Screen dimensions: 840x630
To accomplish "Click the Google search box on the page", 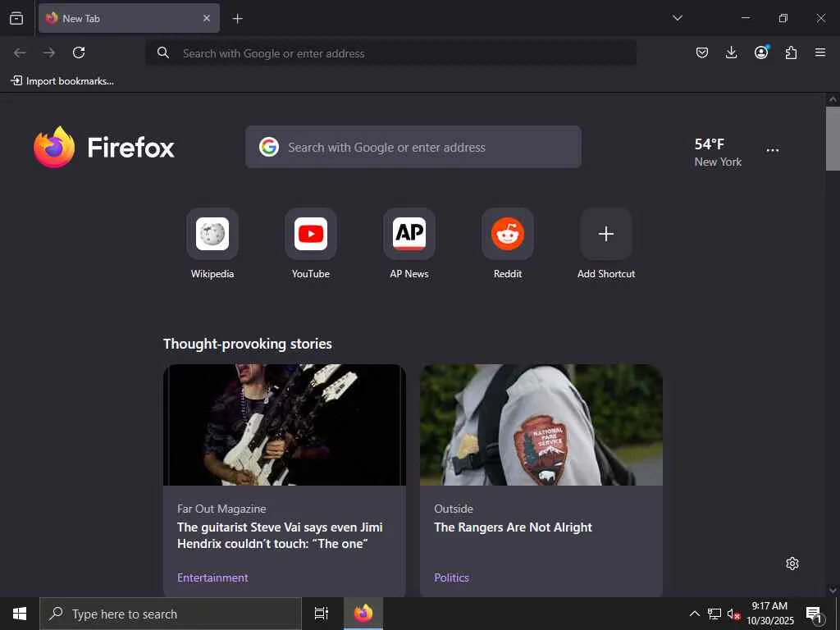I will tap(413, 147).
